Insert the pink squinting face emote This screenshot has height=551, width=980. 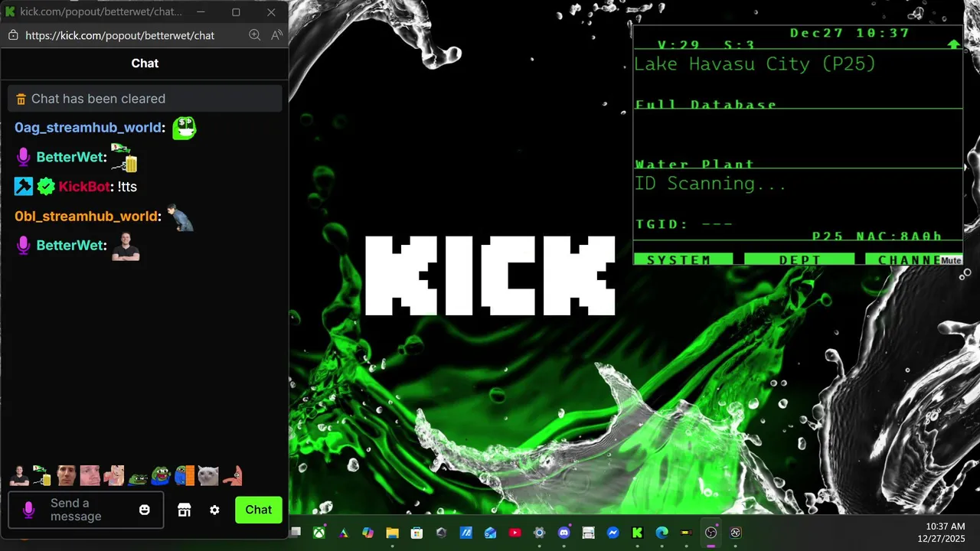pyautogui.click(x=90, y=475)
